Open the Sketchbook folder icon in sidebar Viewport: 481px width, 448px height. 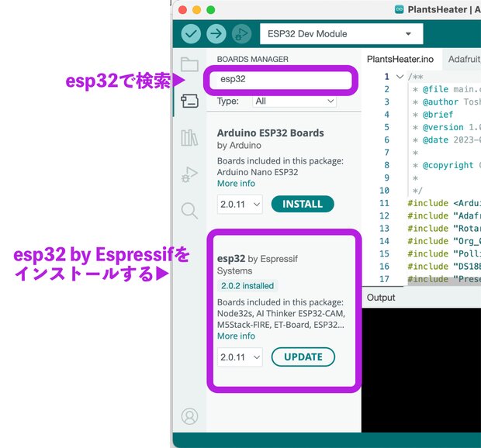[189, 64]
